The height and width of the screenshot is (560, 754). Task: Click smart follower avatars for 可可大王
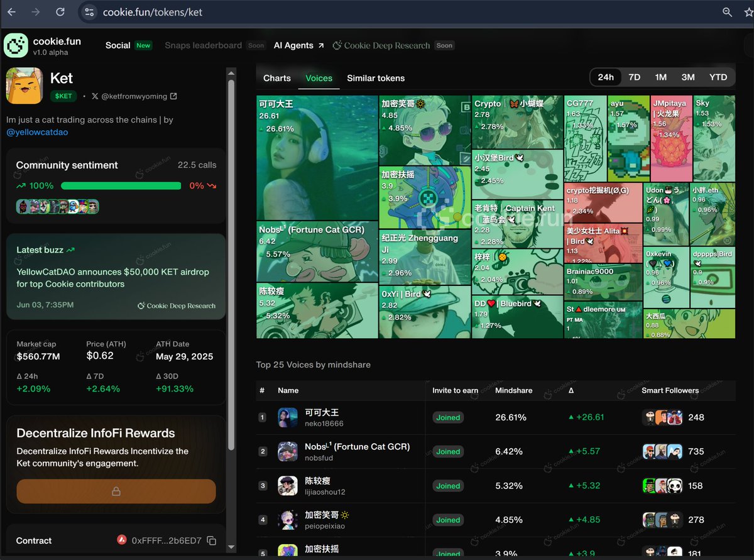[662, 417]
